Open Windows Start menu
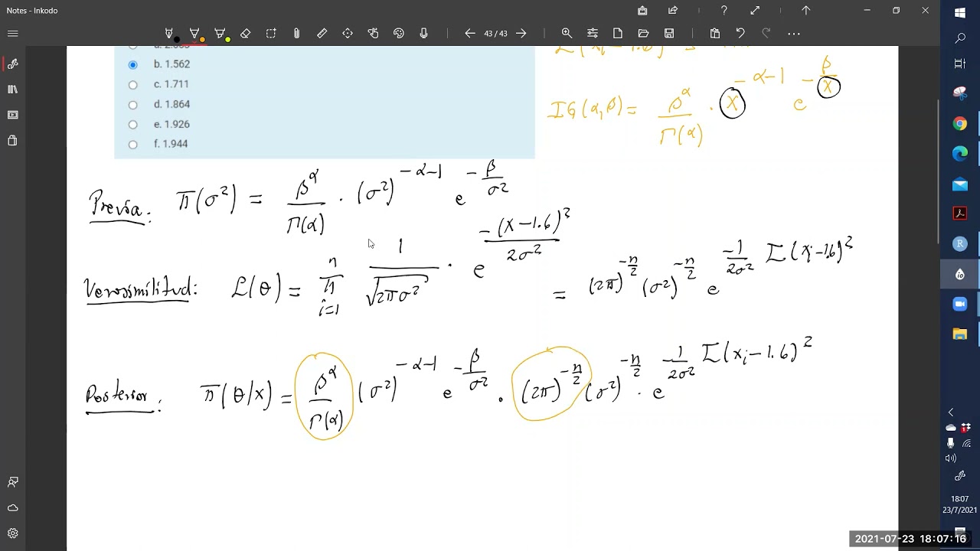Screen dimensions: 980x551 (x=960, y=13)
